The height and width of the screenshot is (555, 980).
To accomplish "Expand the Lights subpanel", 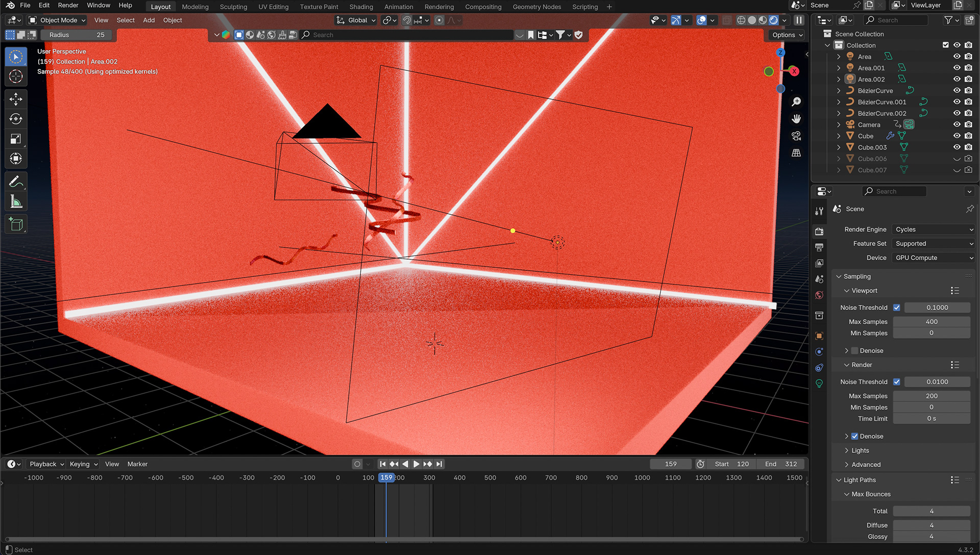I will (x=860, y=450).
